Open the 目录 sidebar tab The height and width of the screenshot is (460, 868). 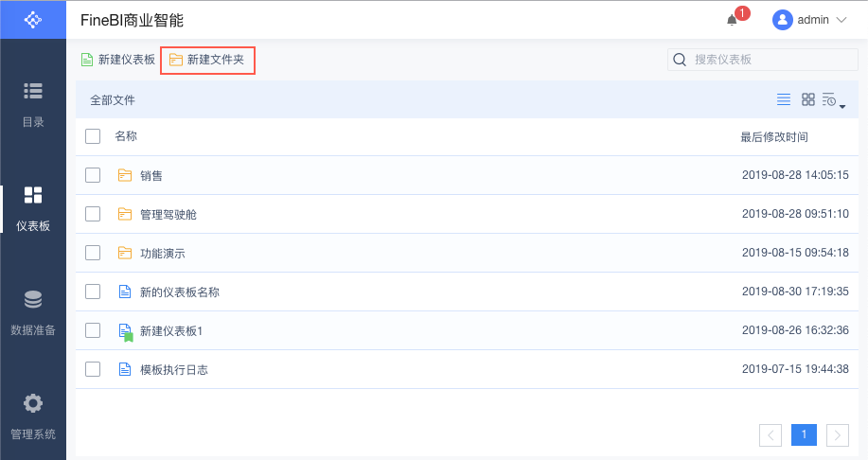[33, 104]
